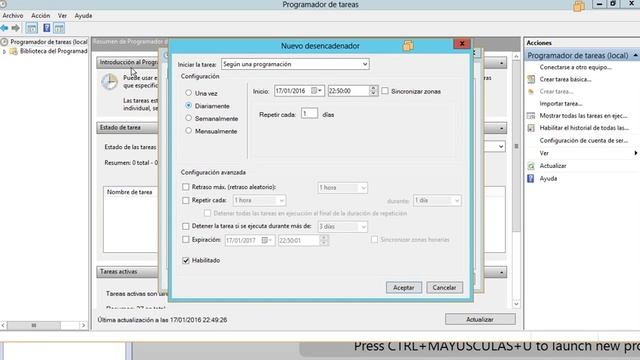The height and width of the screenshot is (360, 640).
Task: Select the Diariamente radio option
Action: pos(189,105)
